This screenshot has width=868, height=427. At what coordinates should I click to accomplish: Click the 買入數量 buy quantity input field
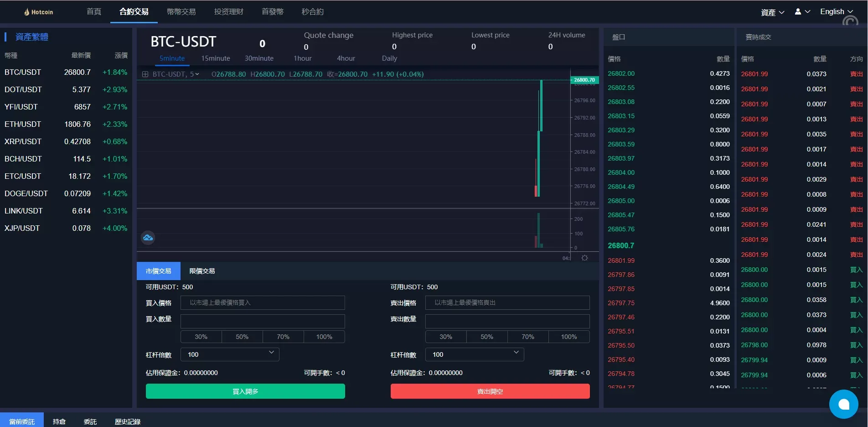(x=263, y=321)
